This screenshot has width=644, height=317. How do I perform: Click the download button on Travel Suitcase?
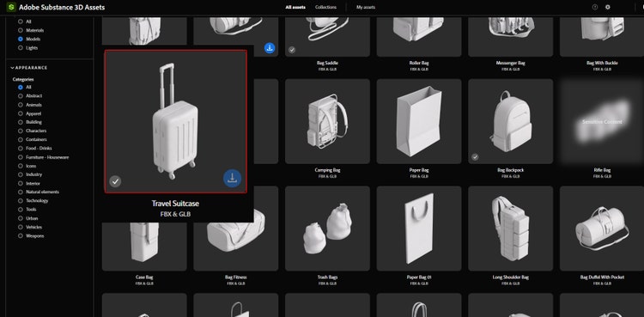[232, 179]
